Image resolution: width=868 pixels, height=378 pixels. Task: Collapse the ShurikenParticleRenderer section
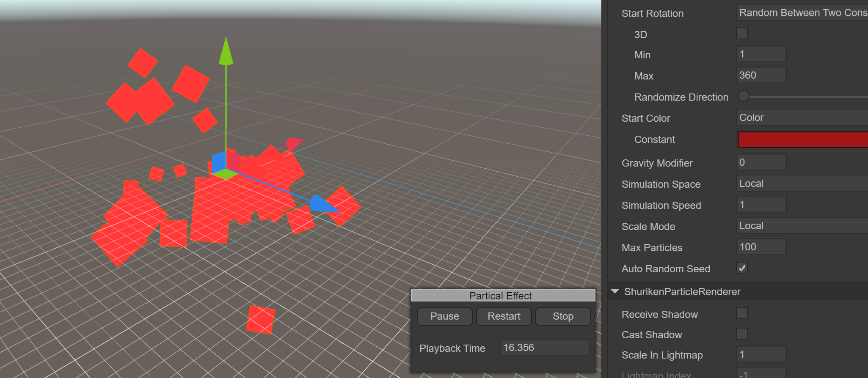point(615,292)
